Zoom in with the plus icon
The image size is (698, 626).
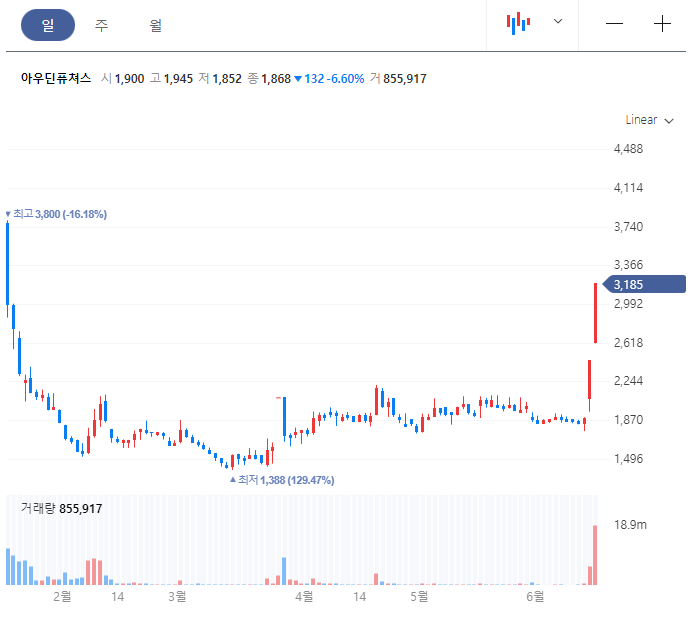point(662,24)
